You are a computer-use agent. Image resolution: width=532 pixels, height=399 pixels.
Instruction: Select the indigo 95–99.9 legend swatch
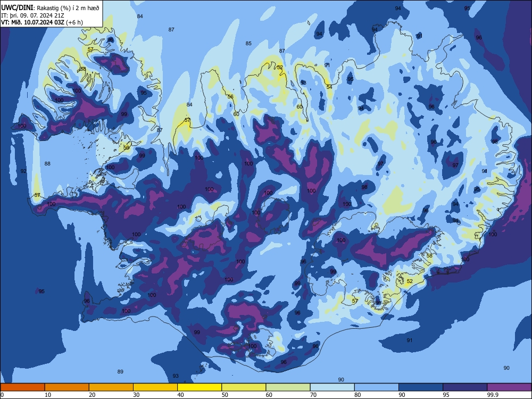pos(465,387)
